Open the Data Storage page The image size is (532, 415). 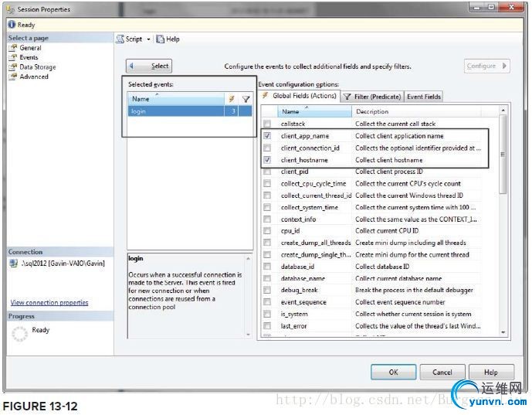[37, 67]
